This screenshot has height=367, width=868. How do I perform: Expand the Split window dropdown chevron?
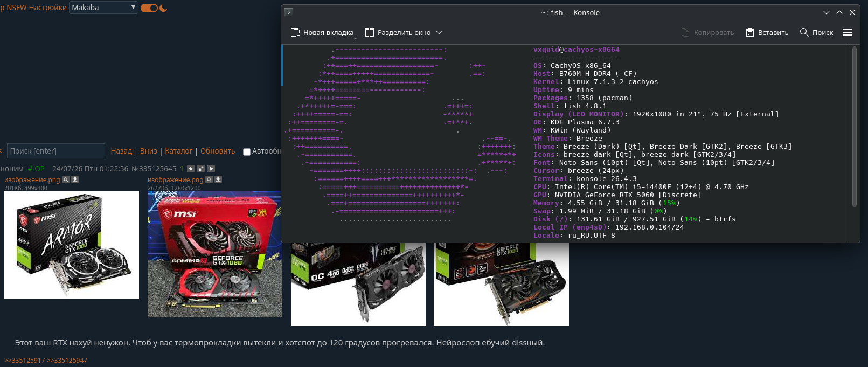[439, 32]
